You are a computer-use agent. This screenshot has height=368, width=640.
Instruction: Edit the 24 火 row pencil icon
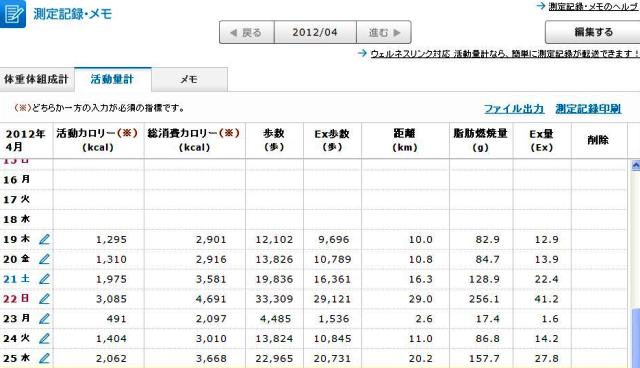(44, 339)
